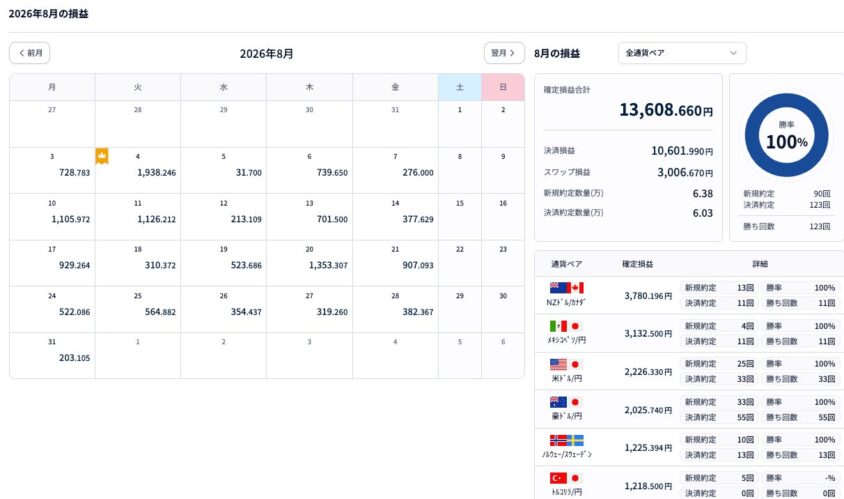
Task: Click the 2026年8月 calendar title
Action: point(266,54)
